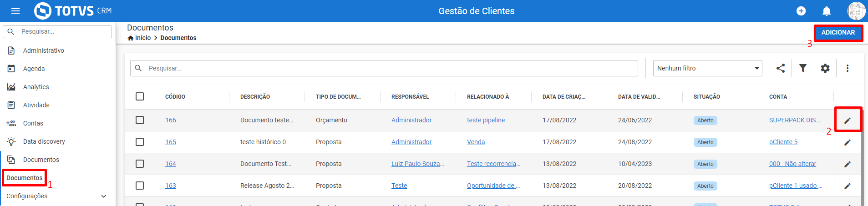Click the Aberto status badge in row 166

tap(706, 121)
